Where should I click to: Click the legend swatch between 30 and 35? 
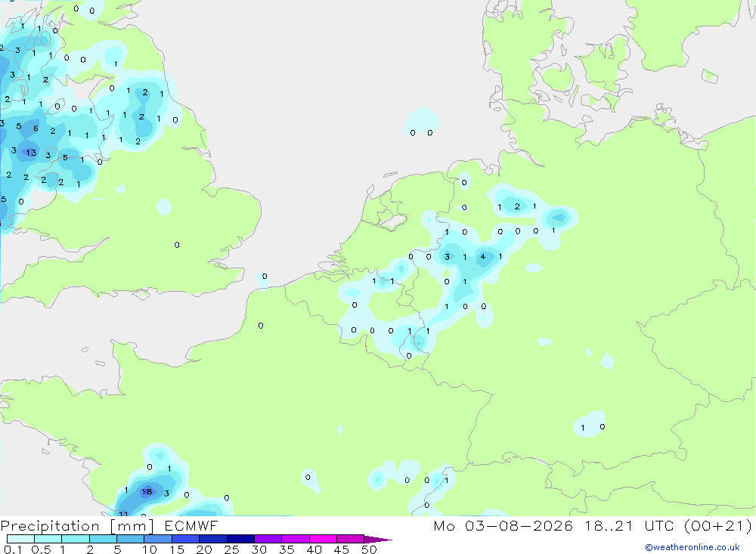268,539
